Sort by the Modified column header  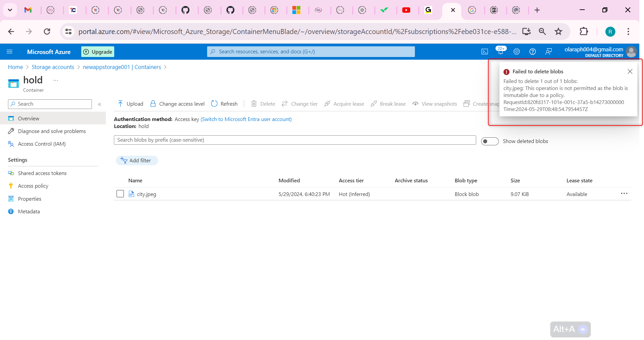(x=289, y=180)
